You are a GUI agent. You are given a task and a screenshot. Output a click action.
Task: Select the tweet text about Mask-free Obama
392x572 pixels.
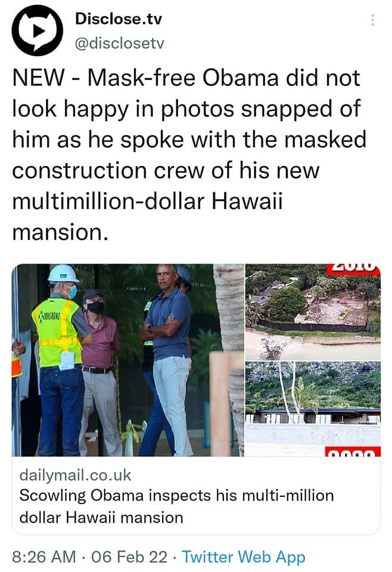[x=189, y=155]
